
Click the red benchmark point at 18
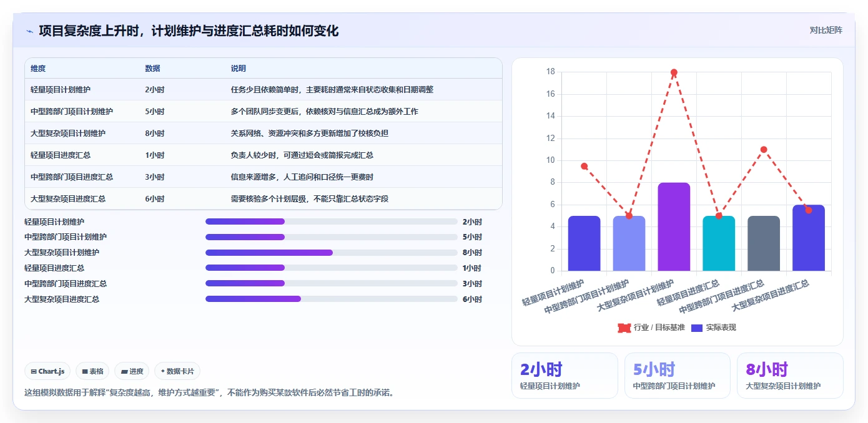pos(674,72)
